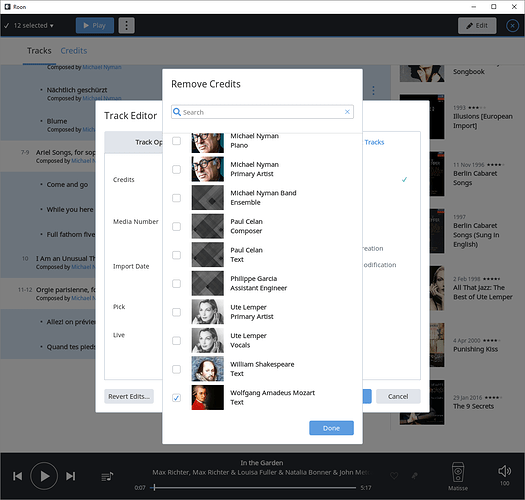Viewport: 525px width, 500px height.
Task: Tick the Ute Lemper Vocals checkbox
Action: tap(176, 341)
